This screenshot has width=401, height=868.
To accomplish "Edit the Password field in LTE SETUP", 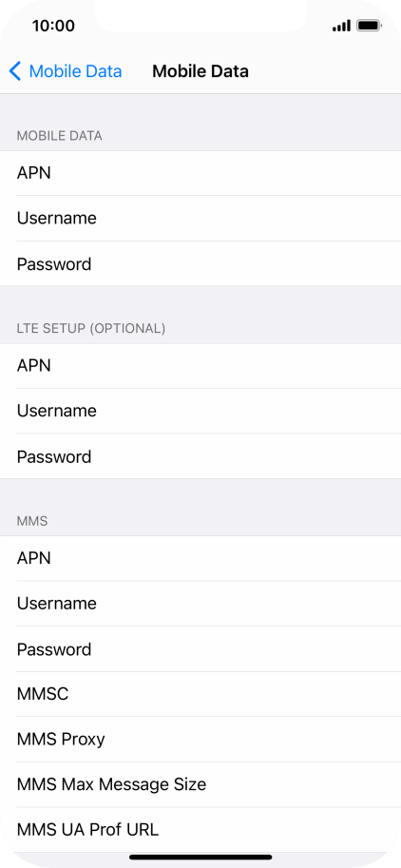I will point(200,456).
